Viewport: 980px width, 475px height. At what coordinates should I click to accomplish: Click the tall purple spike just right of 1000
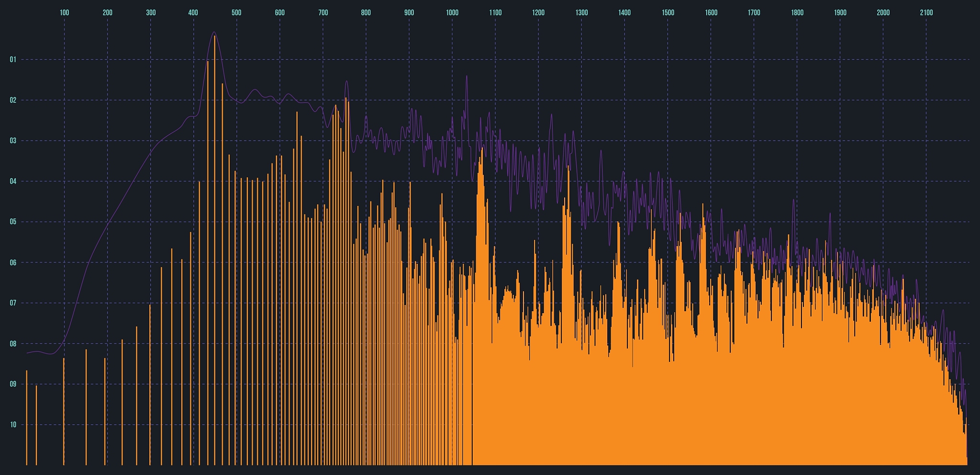466,77
